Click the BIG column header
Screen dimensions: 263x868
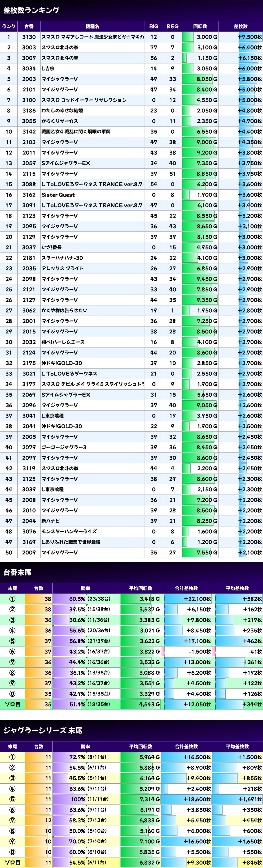click(x=154, y=26)
